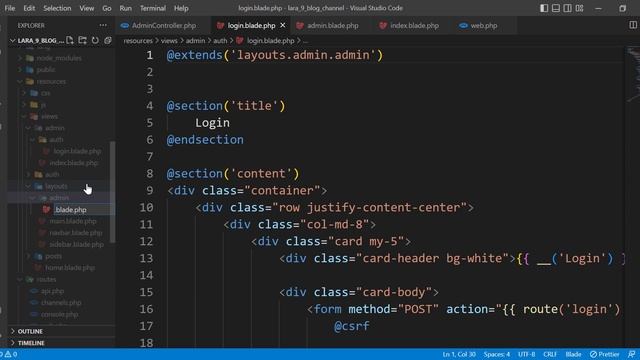Refresh the Explorer file tree
Image resolution: width=640 pixels, height=360 pixels.
[x=95, y=40]
